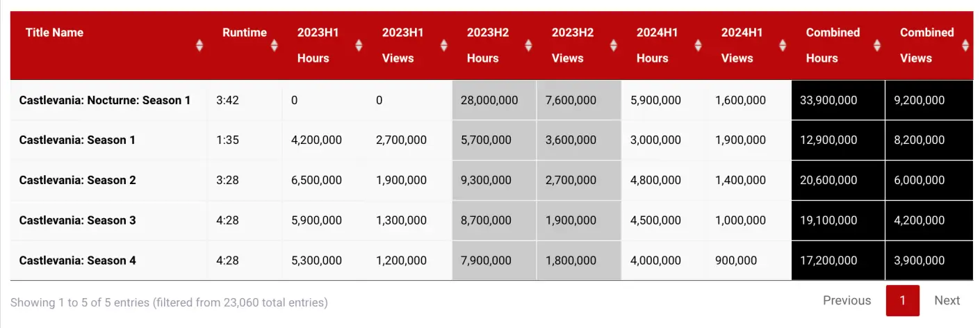Click Showing 1 to 5 entries text

click(169, 302)
